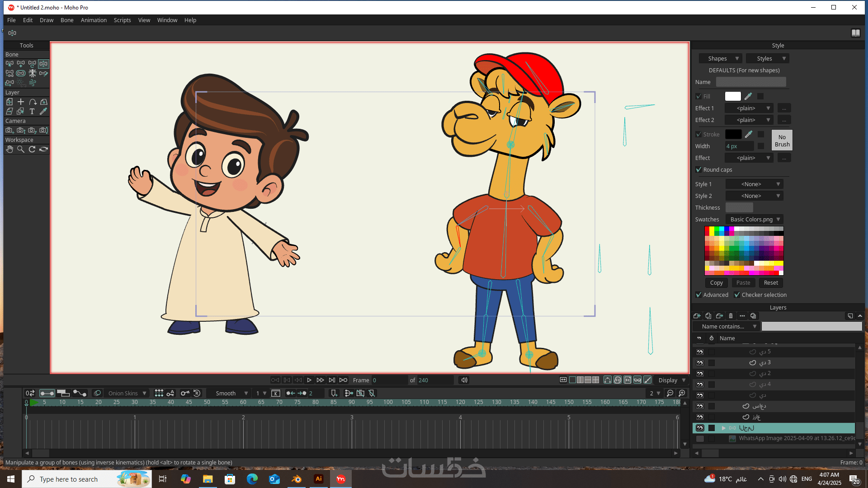Open the Scripts menu
Image resolution: width=868 pixels, height=488 pixels.
pyautogui.click(x=122, y=20)
